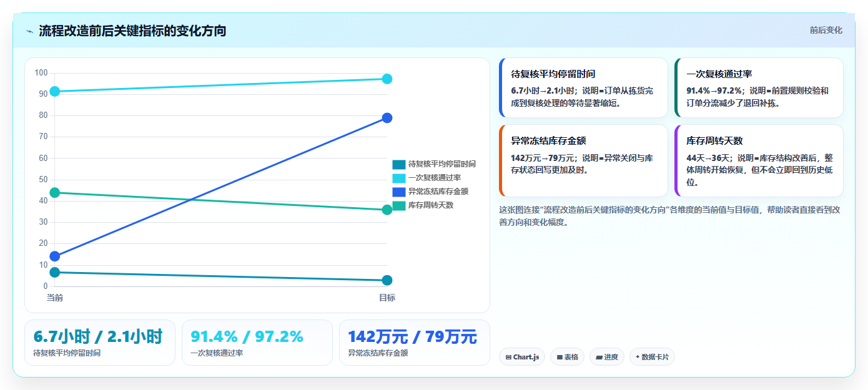Toggle the 待复核平均停留时间 legend swatch
868x390 pixels.
click(398, 164)
